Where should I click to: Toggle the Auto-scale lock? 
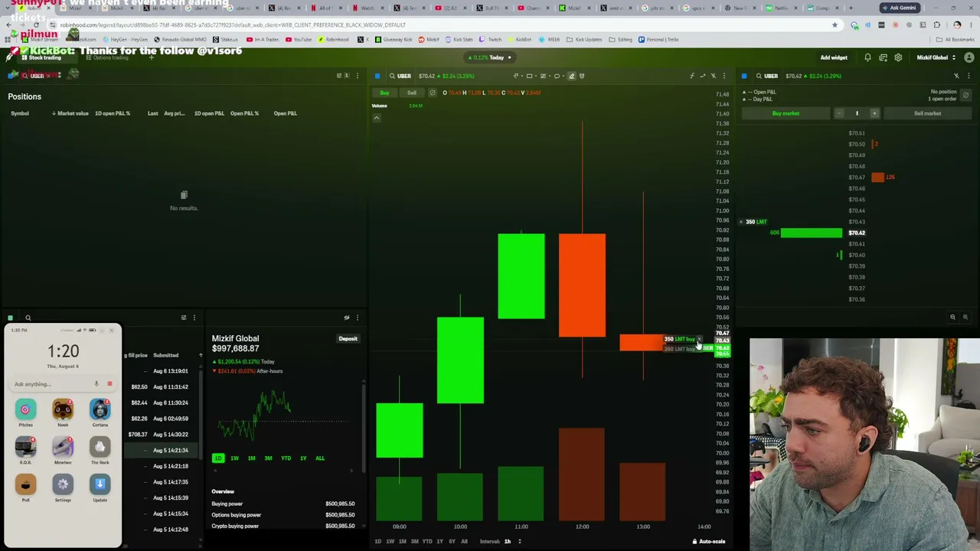point(708,542)
